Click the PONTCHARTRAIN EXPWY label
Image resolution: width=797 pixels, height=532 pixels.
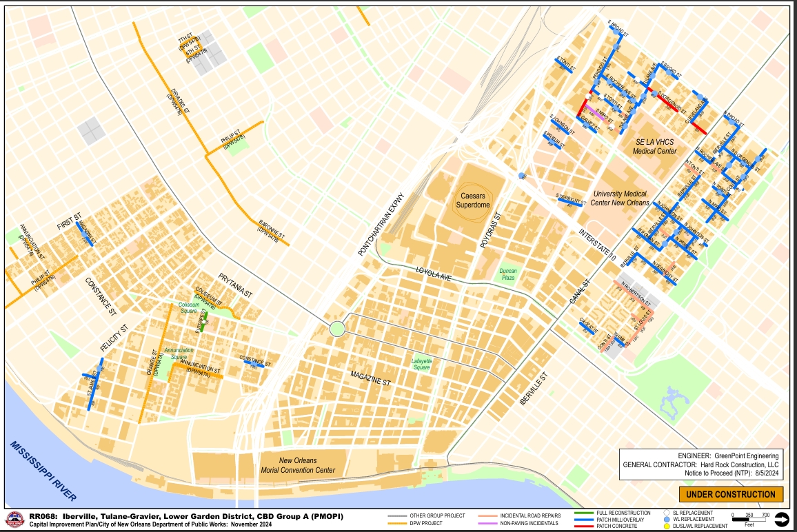pos(381,224)
